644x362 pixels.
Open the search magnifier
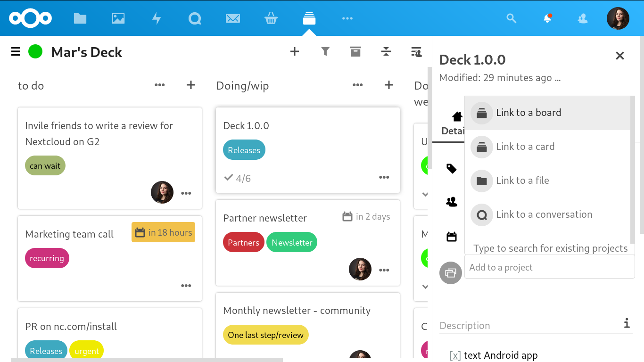point(512,18)
